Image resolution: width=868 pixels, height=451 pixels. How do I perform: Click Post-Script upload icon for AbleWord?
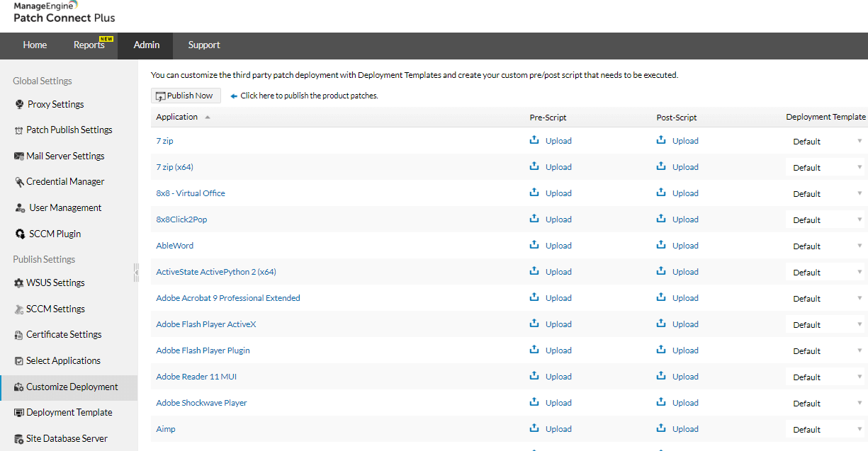pyautogui.click(x=661, y=245)
